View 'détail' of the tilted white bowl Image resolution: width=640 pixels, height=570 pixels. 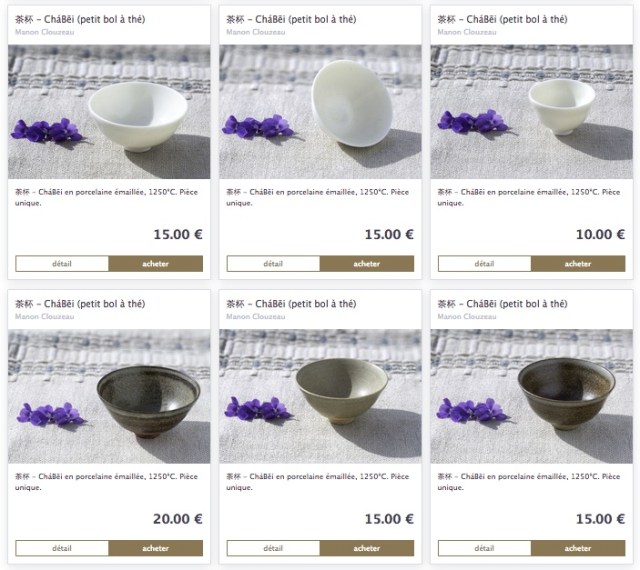[273, 264]
